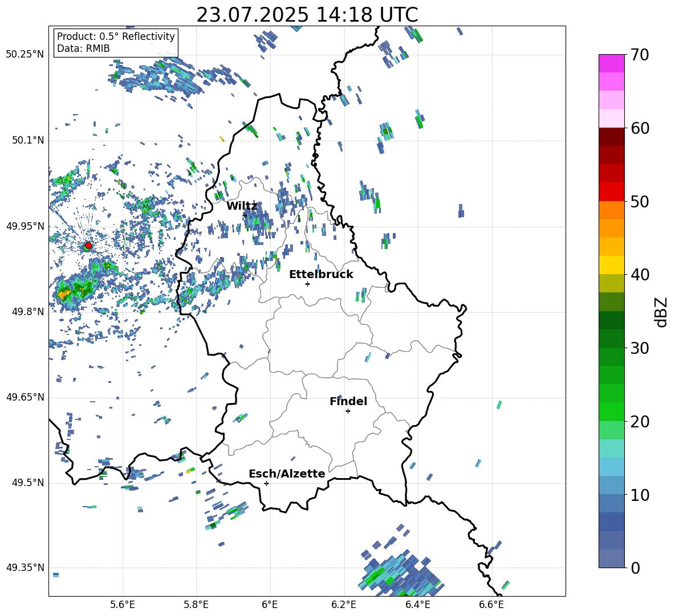Click the 40 colorbar tick label
Image resolution: width=675 pixels, height=616 pixels.
coord(639,275)
